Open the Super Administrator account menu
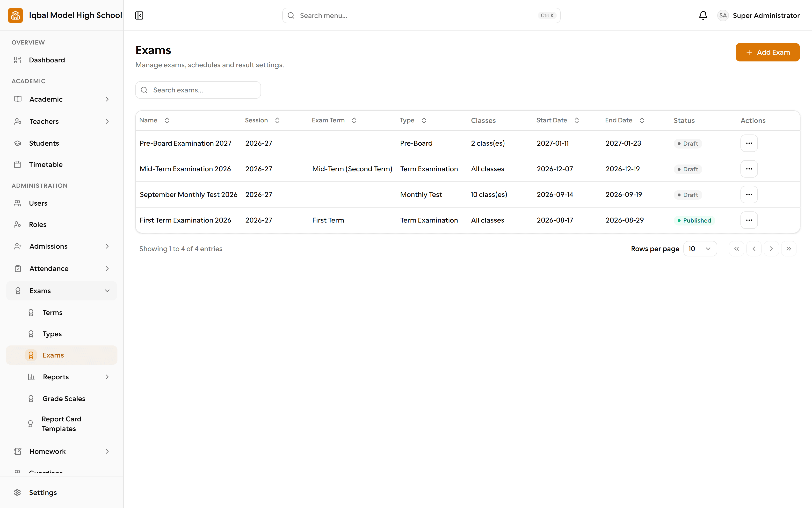This screenshot has width=812, height=508. [x=758, y=15]
